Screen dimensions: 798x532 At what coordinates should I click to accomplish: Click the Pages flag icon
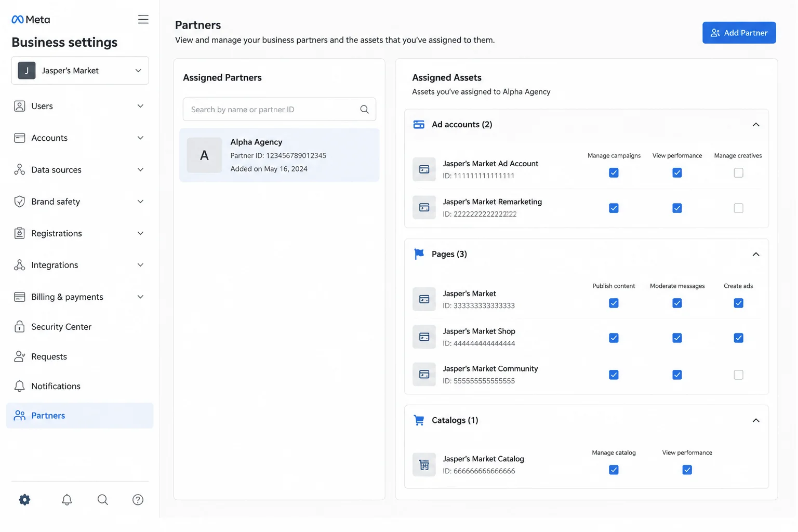tap(419, 254)
